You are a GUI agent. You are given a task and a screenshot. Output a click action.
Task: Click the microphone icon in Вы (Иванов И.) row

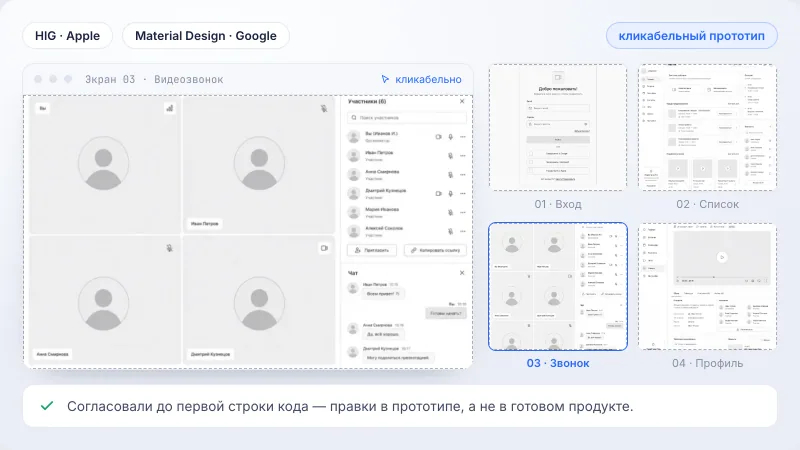click(451, 137)
